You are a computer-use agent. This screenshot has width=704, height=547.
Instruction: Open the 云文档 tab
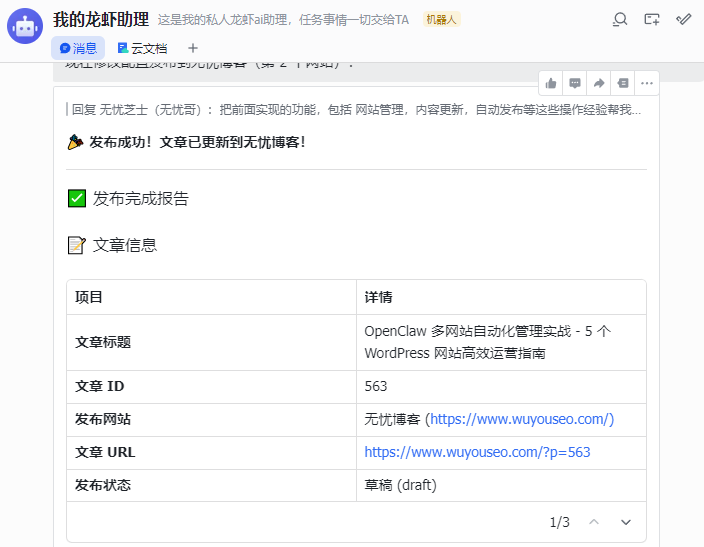[x=142, y=47]
